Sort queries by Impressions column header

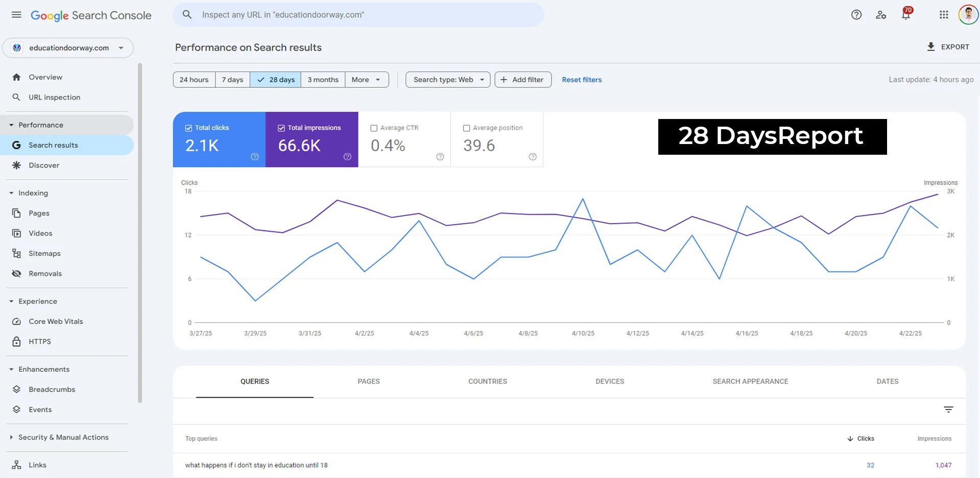934,439
